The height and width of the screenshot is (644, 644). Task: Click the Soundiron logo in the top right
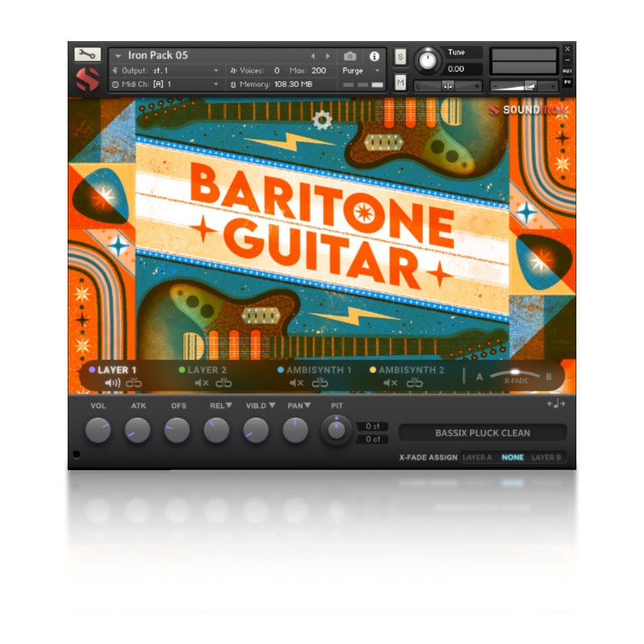[x=531, y=110]
